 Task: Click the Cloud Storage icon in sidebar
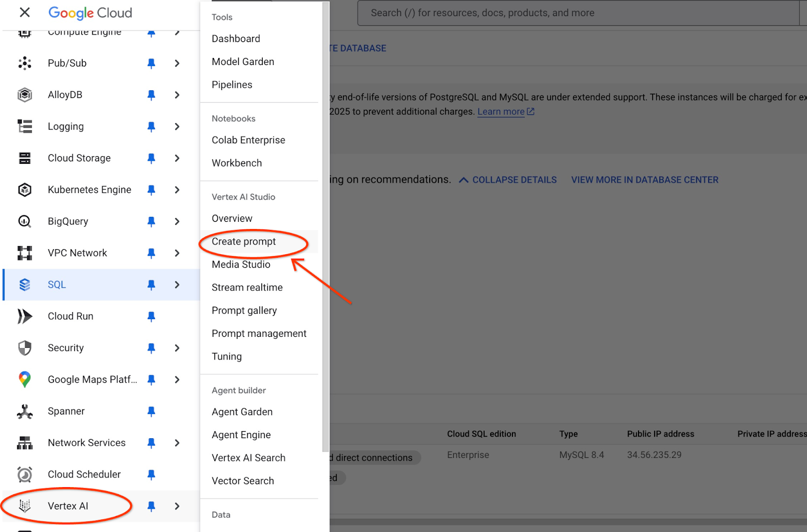point(25,158)
